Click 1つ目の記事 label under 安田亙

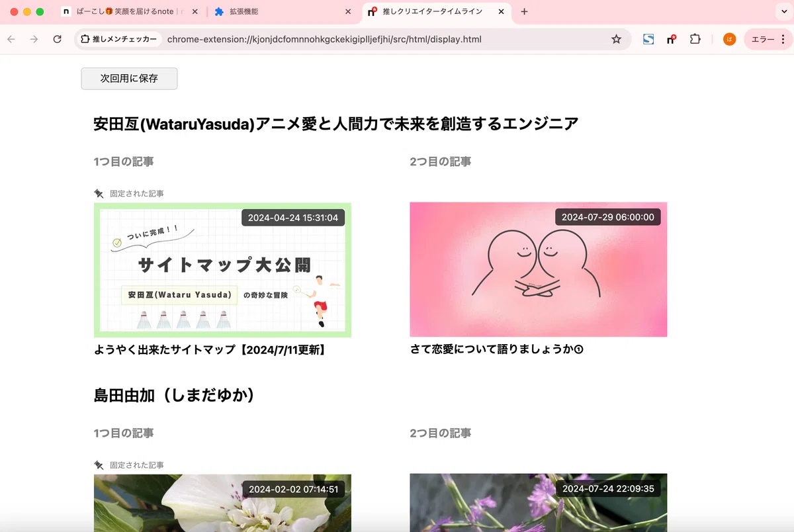pyautogui.click(x=124, y=161)
